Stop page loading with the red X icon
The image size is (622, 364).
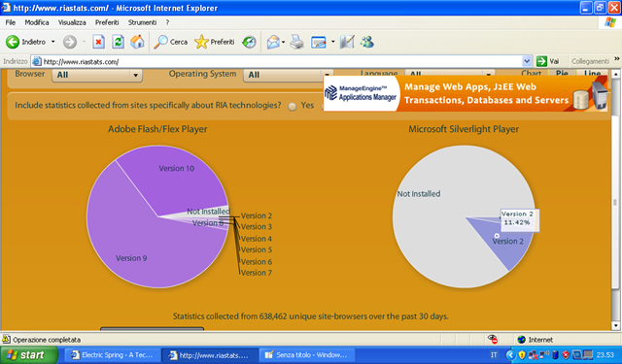point(98,42)
